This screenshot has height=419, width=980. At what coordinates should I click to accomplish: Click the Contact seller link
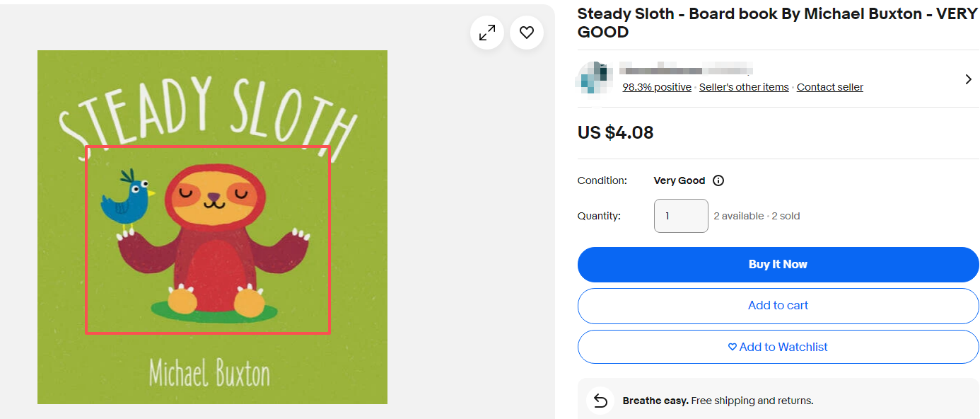829,87
